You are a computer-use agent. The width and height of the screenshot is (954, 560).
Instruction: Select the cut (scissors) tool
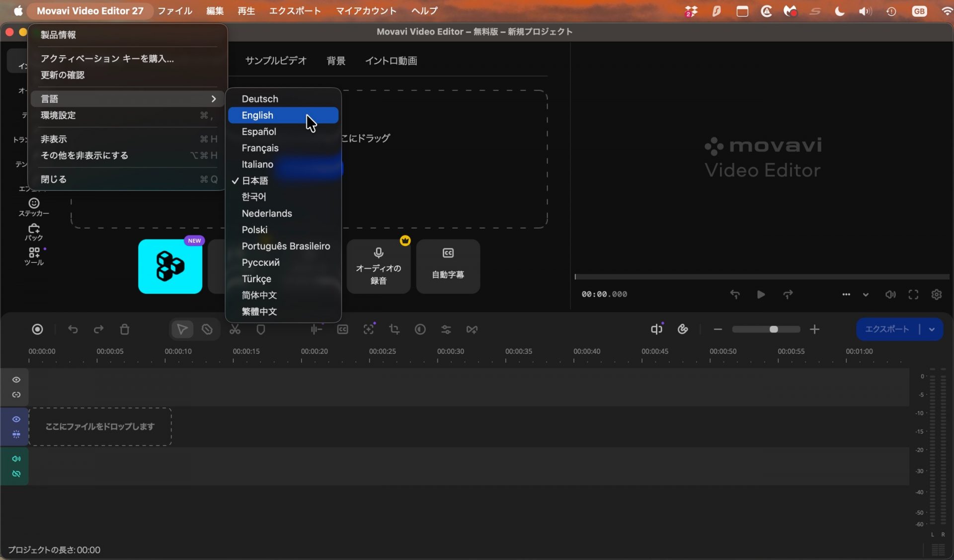[x=235, y=329]
